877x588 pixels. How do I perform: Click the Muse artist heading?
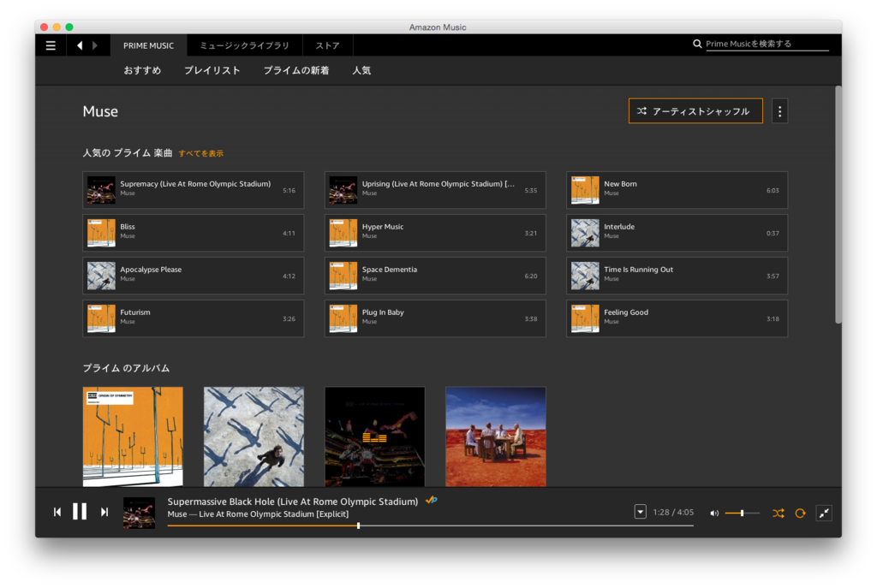click(x=100, y=111)
